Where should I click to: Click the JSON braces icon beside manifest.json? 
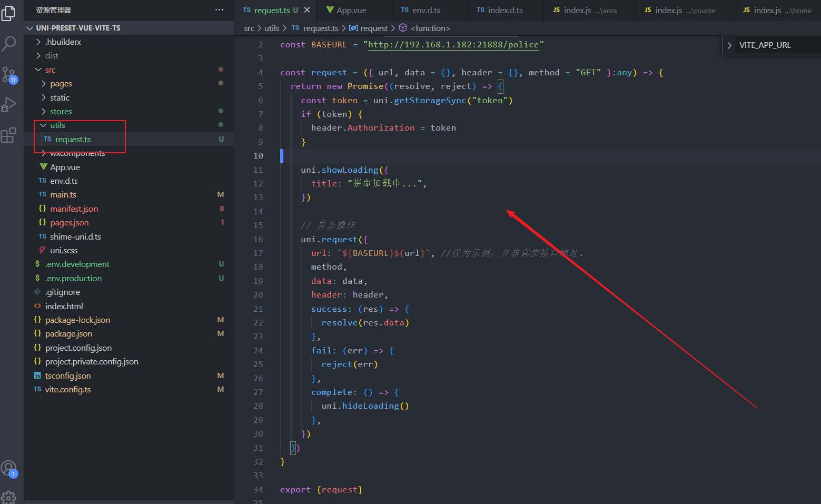point(43,209)
